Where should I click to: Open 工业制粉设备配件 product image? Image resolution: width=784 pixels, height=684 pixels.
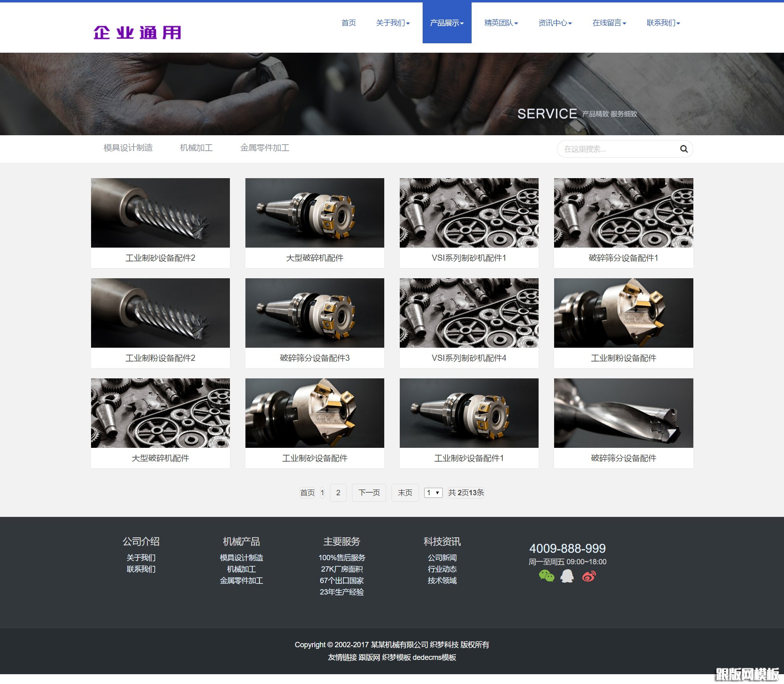pyautogui.click(x=624, y=313)
